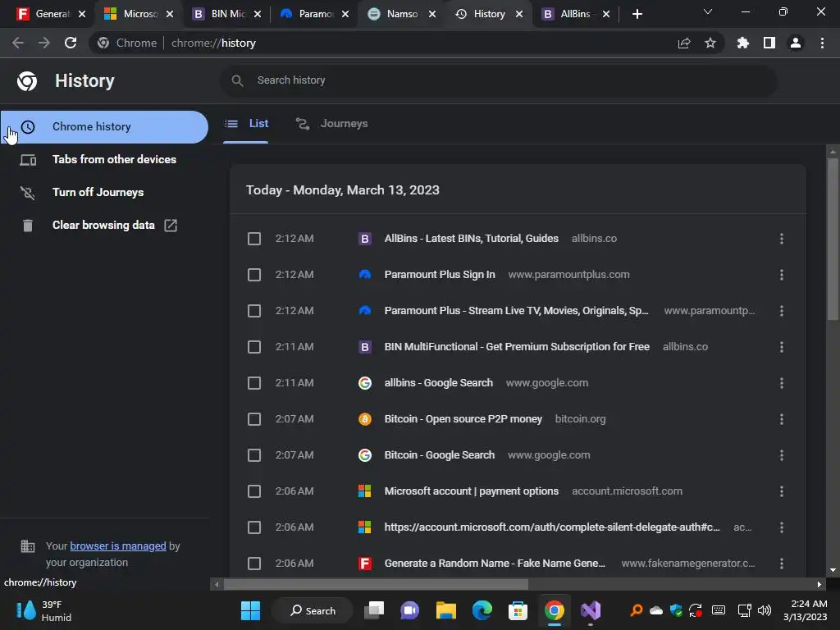Open the profile avatar icon

pos(796,43)
